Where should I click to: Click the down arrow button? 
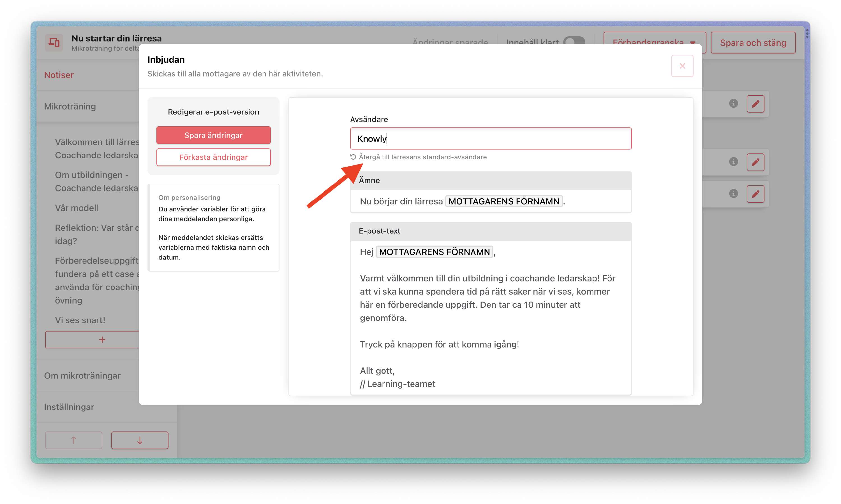(140, 440)
